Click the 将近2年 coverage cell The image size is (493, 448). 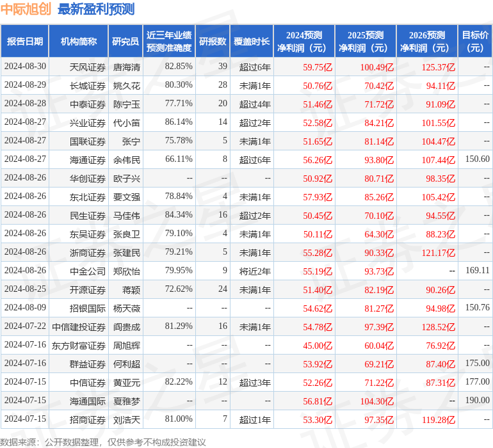255,271
